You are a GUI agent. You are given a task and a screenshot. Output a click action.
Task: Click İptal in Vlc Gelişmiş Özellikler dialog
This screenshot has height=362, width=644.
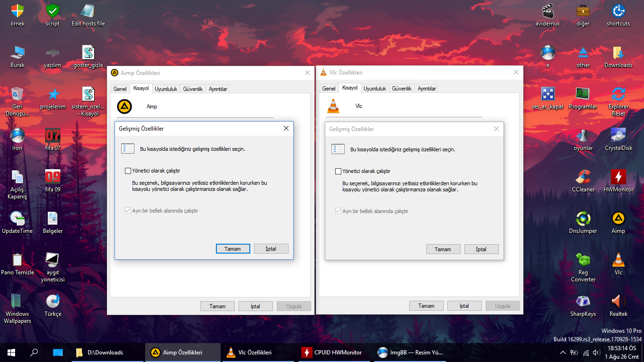point(481,249)
